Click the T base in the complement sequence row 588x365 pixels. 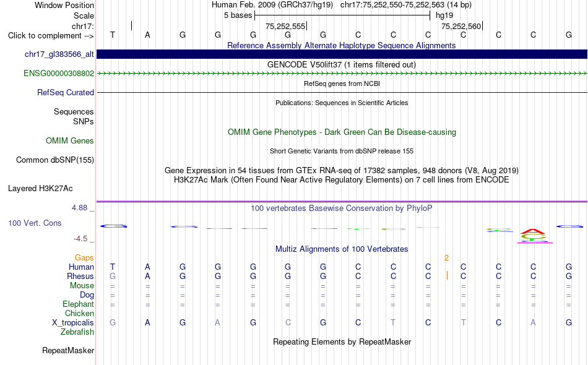coord(113,35)
